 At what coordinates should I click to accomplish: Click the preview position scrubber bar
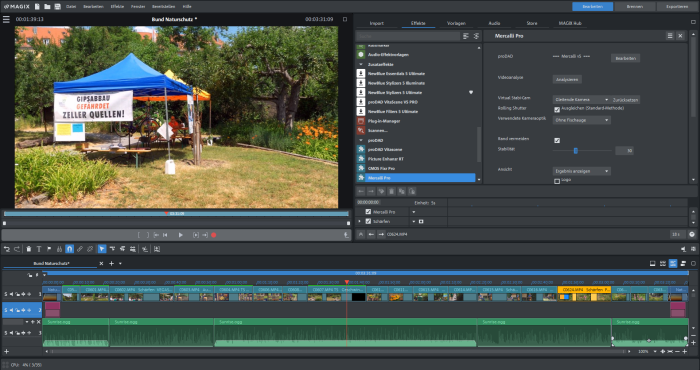[x=176, y=214]
